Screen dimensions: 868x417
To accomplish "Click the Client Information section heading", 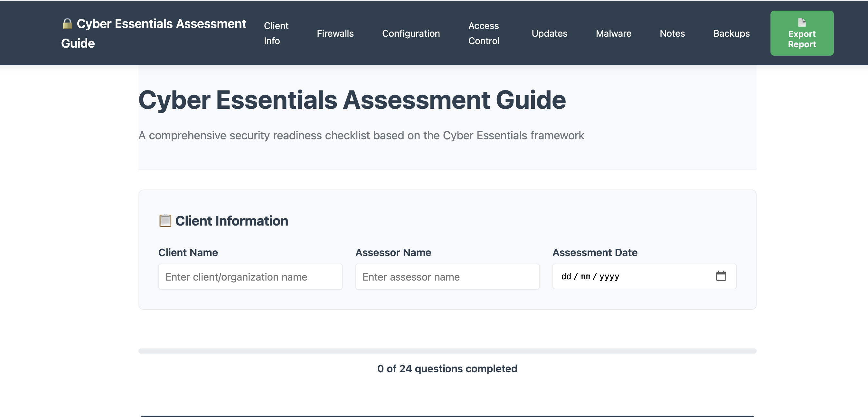I will click(x=232, y=221).
